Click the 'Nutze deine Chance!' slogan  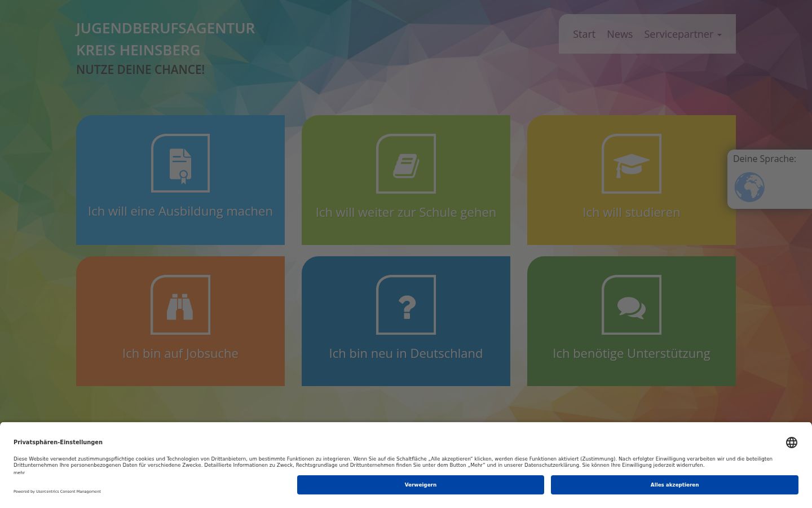tap(140, 69)
